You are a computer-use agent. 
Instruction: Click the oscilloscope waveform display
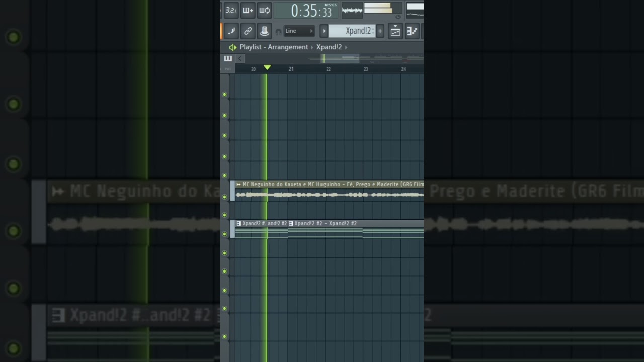(352, 10)
